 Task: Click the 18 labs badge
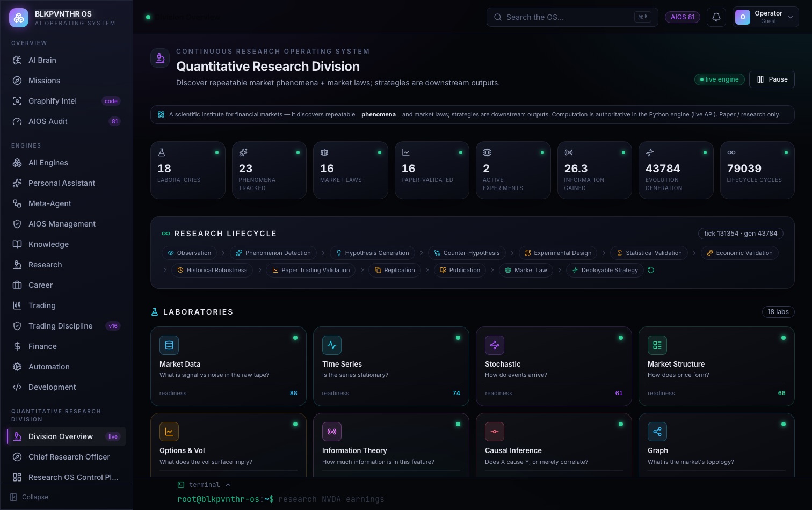coord(778,312)
